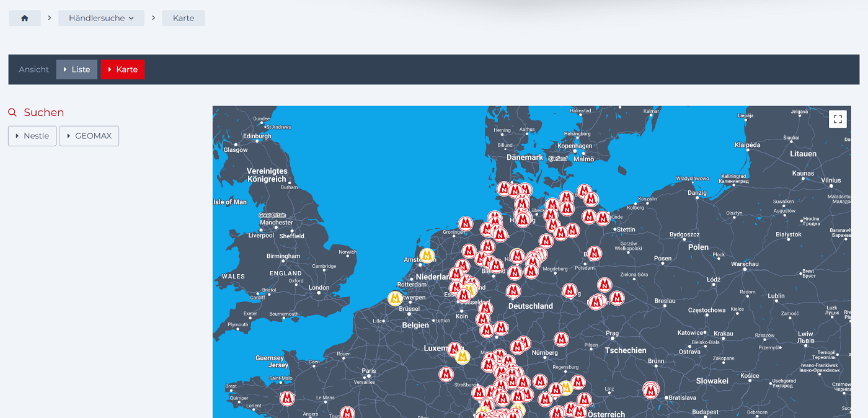868x418 pixels.
Task: Select the yellow dealer marker near Amsterdam
Action: pyautogui.click(x=427, y=255)
